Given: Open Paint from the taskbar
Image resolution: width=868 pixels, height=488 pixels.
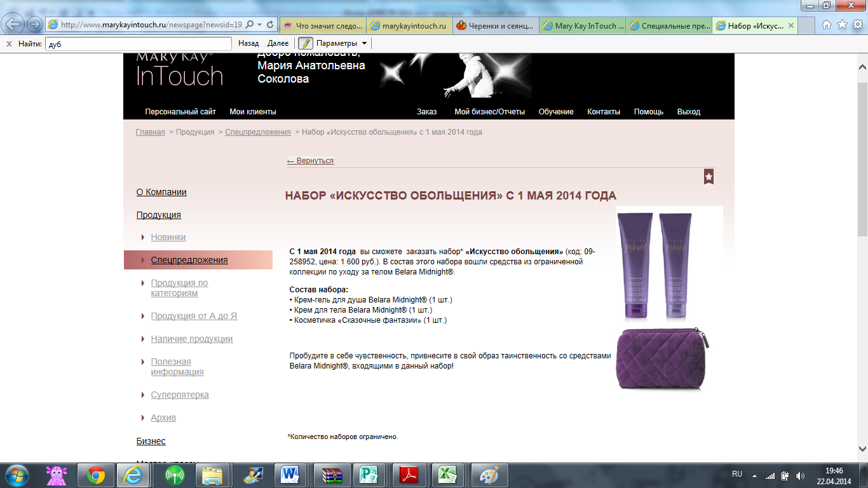Looking at the screenshot, I should click(489, 475).
